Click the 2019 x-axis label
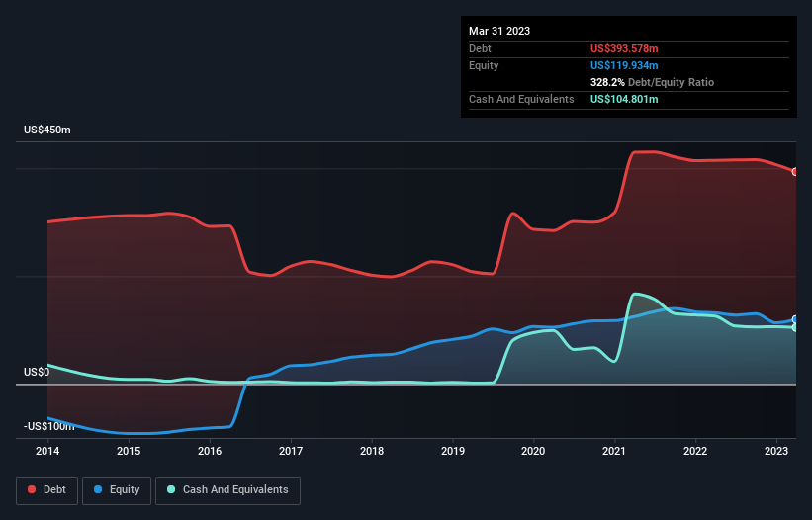 click(453, 451)
